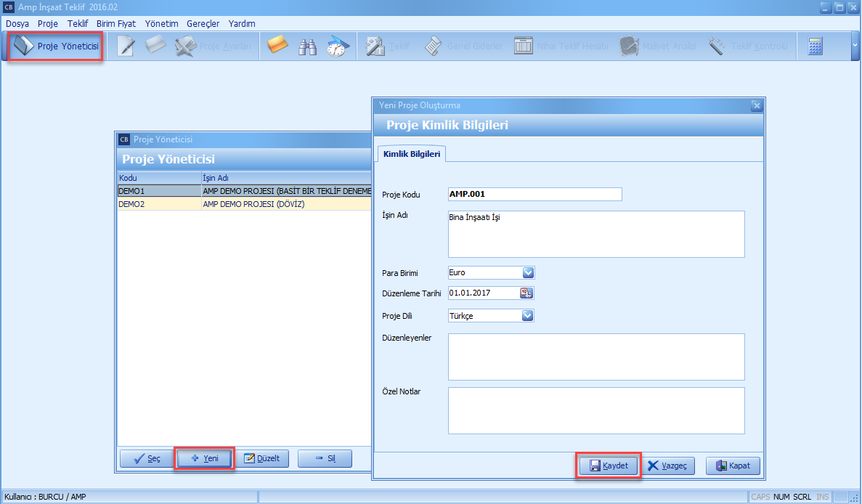Image resolution: width=862 pixels, height=504 pixels.
Task: Open the Gereçler menu
Action: tap(203, 23)
